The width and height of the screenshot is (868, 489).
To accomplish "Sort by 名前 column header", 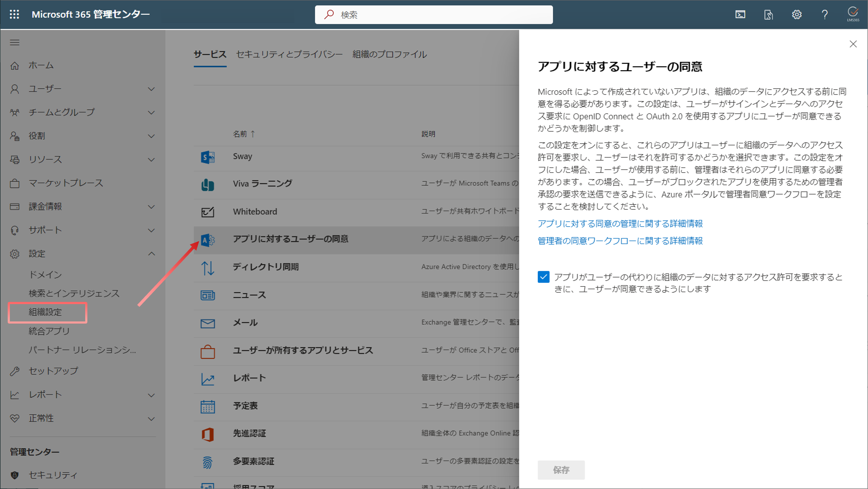I will [x=244, y=134].
